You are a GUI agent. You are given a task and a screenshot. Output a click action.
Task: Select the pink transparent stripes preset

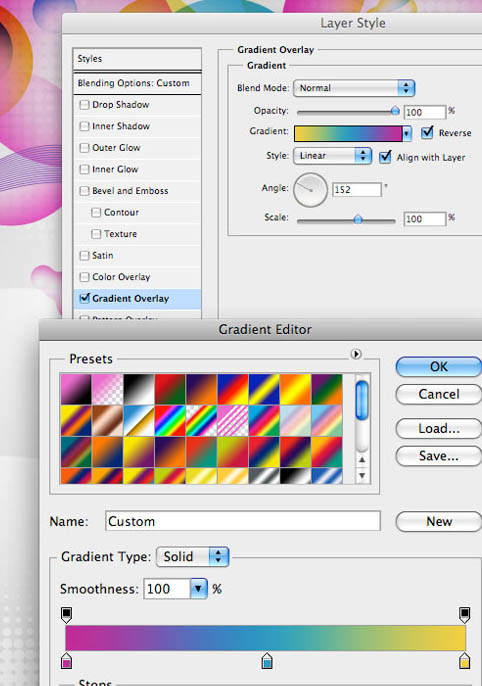pos(233,420)
